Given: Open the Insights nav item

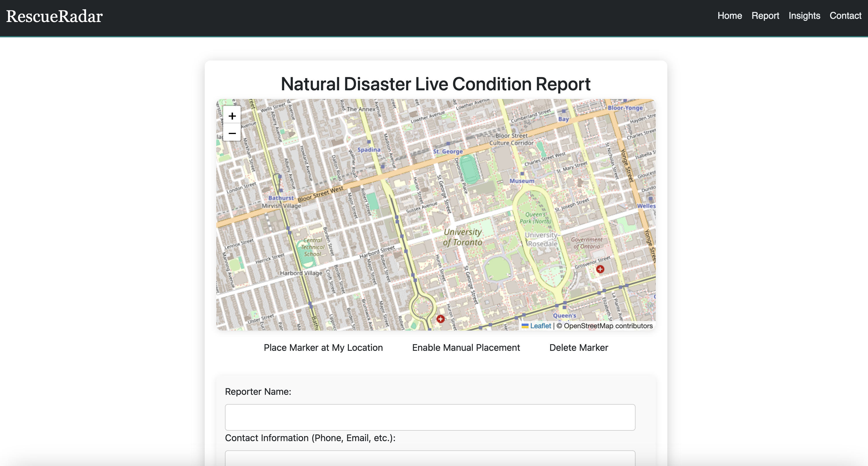Looking at the screenshot, I should pyautogui.click(x=804, y=16).
